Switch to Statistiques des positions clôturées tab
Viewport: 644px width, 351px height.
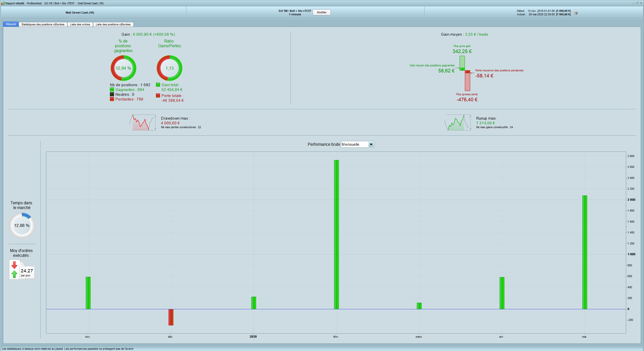pyautogui.click(x=43, y=24)
